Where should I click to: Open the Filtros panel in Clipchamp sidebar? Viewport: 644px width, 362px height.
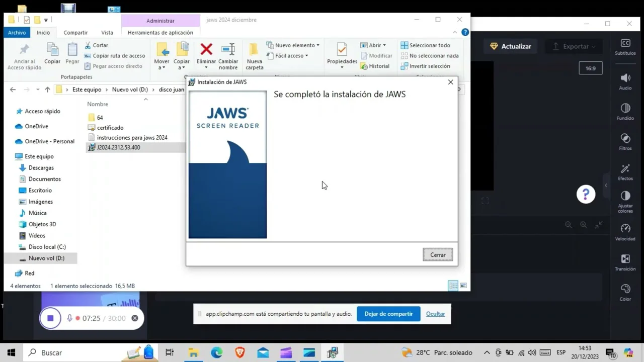[625, 142]
